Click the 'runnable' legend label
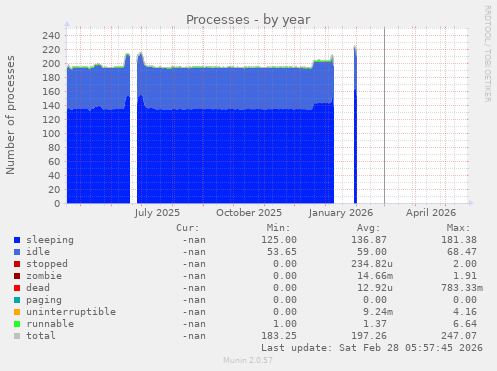Screen dimensions: 497x371 click(x=50, y=324)
